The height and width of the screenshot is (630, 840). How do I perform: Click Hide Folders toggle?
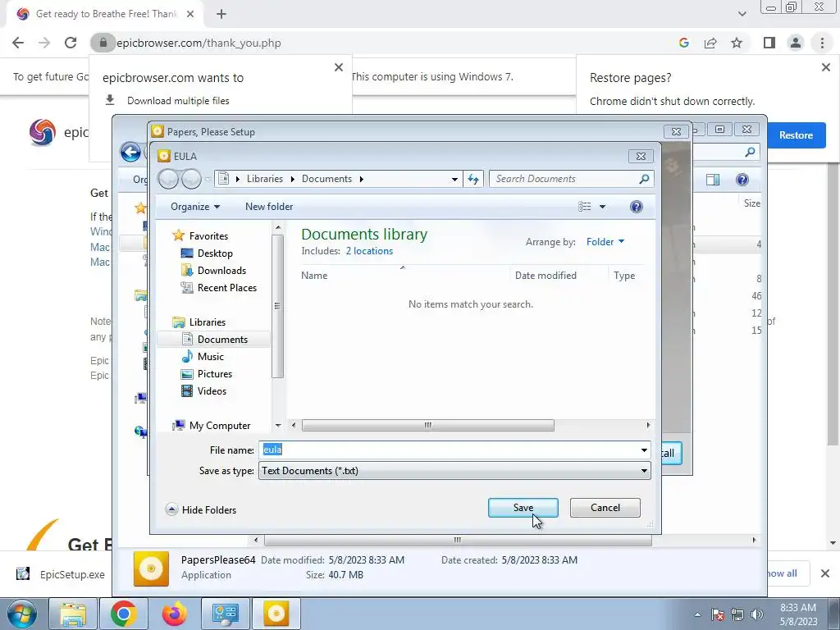pos(201,510)
